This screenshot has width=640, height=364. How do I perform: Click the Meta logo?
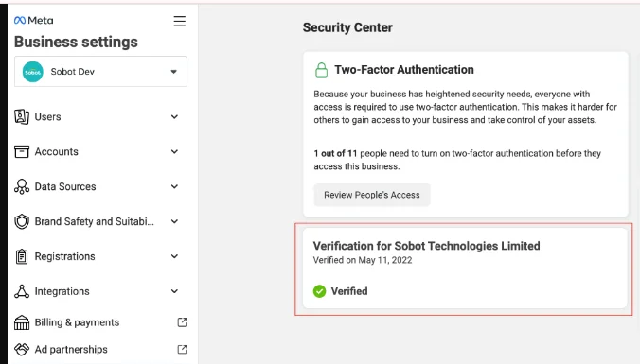[33, 20]
